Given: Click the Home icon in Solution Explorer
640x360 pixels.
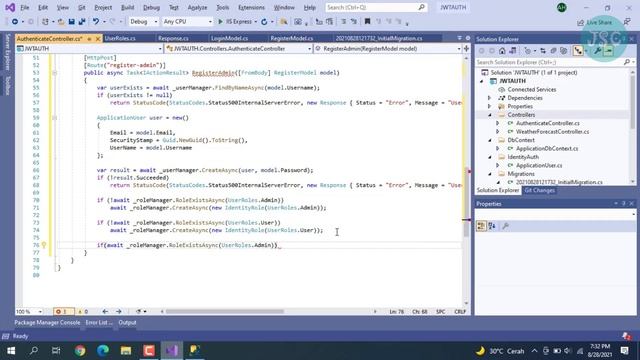Looking at the screenshot, I should pyautogui.click(x=502, y=51).
